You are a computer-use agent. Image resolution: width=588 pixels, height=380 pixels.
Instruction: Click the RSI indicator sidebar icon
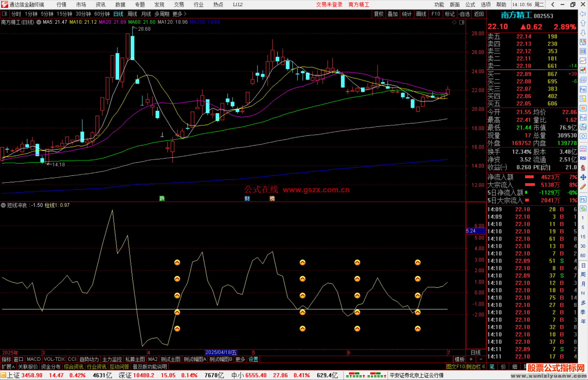(x=583, y=158)
